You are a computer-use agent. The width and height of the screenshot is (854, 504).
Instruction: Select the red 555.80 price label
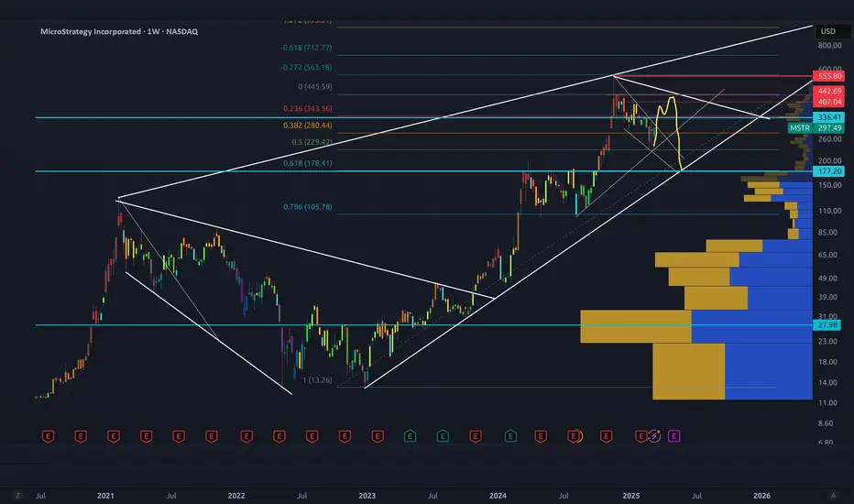[829, 76]
